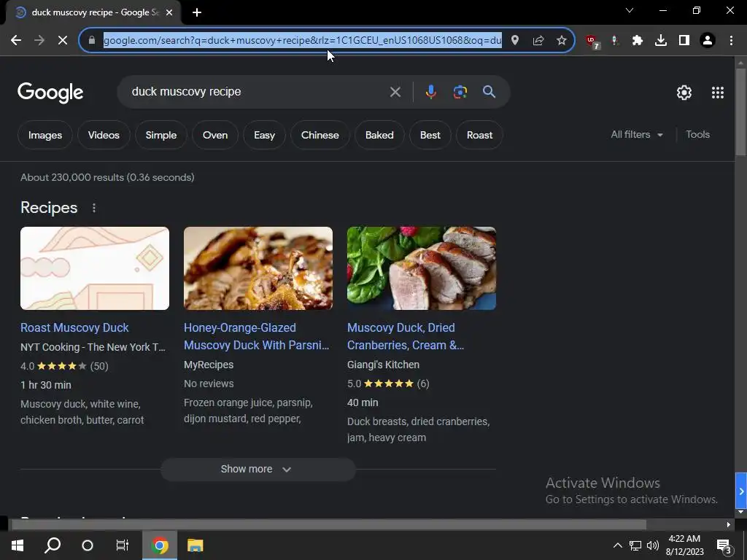
Task: Open File Explorer from taskbar
Action: point(195,545)
